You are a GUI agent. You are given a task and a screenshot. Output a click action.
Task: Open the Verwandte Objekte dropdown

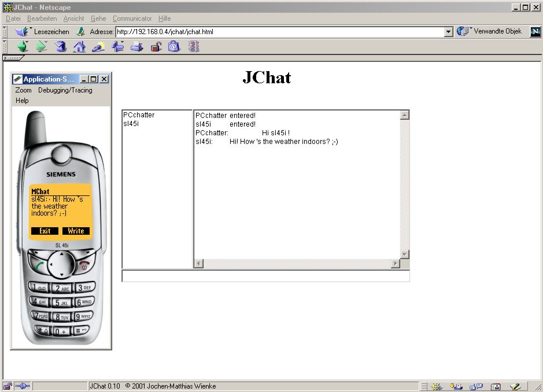click(x=490, y=32)
